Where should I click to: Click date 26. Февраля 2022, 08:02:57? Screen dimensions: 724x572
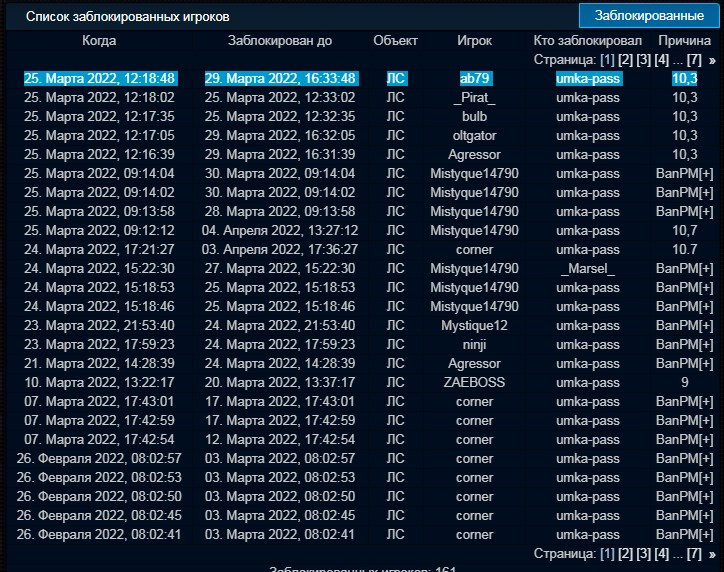[99, 458]
